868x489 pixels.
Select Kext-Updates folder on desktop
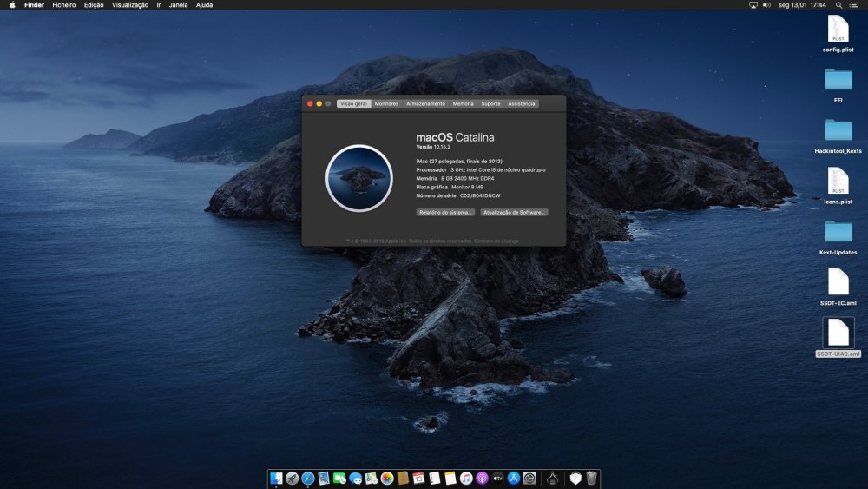pos(838,237)
